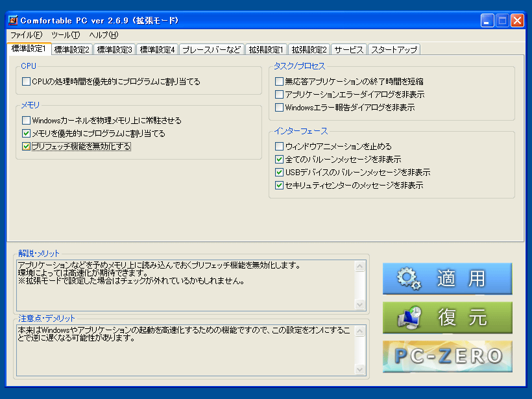Maximize the Comfortable PC window
The image size is (532, 399).
coord(502,21)
